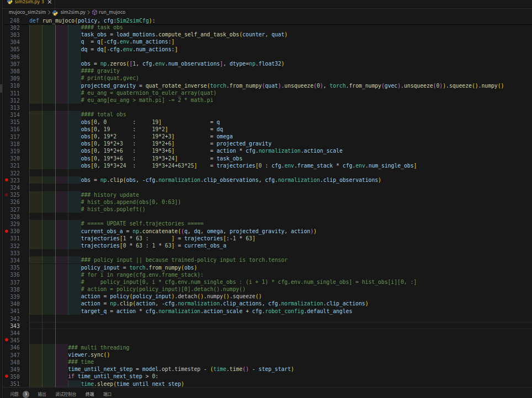Click the problems count badge showing 3
The height and width of the screenshot is (398, 532).
coord(26,394)
